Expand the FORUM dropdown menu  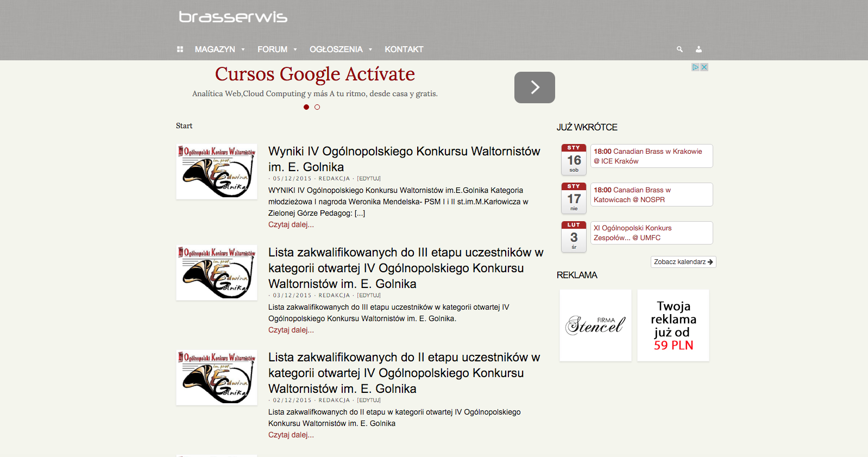[278, 49]
